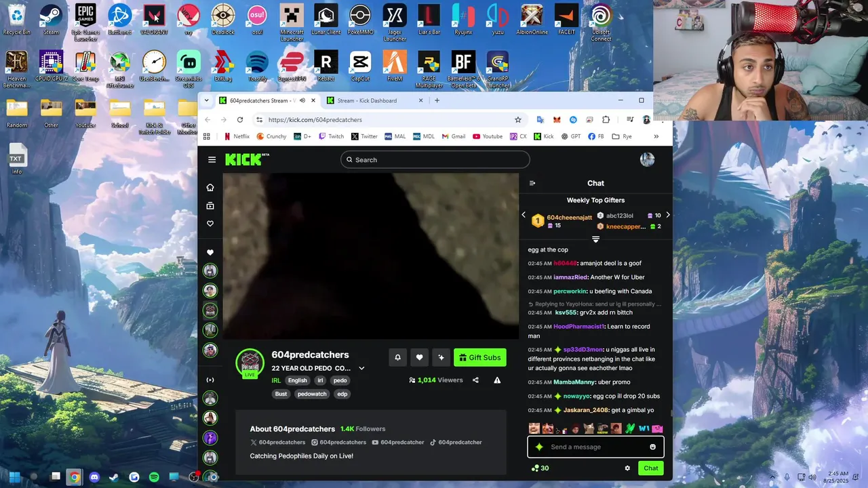Collapse the top gifters leaderboard
868x488 pixels.
pos(595,239)
